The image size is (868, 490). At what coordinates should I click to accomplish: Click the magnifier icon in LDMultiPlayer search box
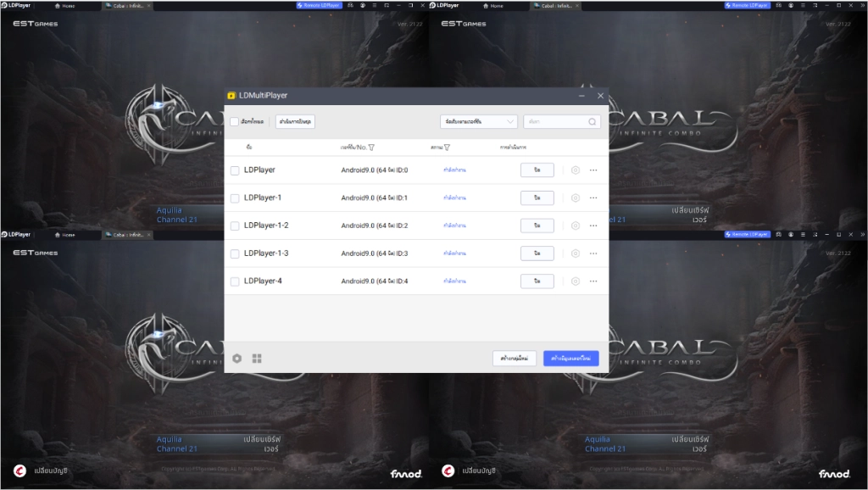click(592, 122)
